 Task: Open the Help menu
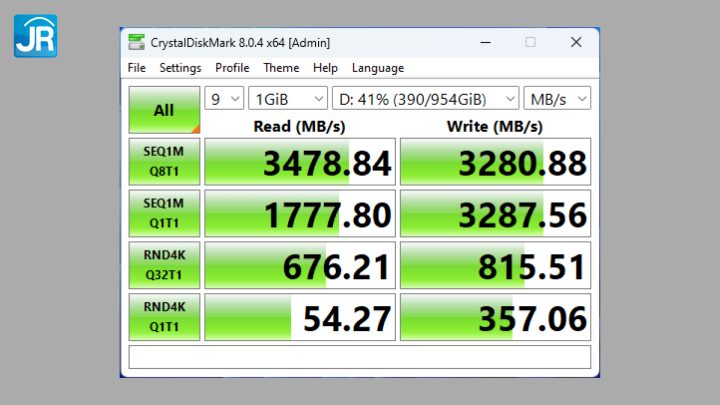point(325,68)
